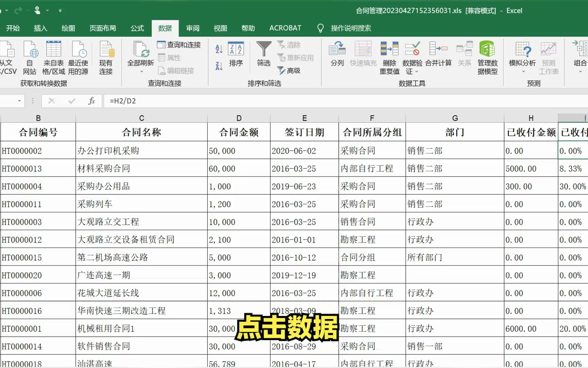
Task: Click the fx Insert Function button
Action: point(91,101)
